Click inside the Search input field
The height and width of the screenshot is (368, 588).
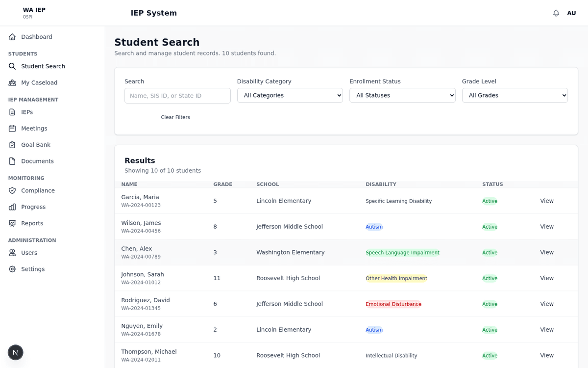coord(177,95)
